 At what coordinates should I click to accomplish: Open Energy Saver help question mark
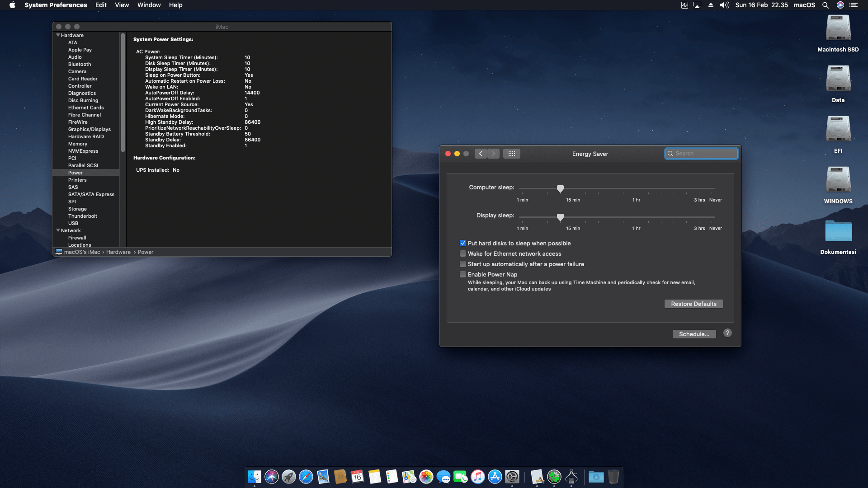coord(727,333)
